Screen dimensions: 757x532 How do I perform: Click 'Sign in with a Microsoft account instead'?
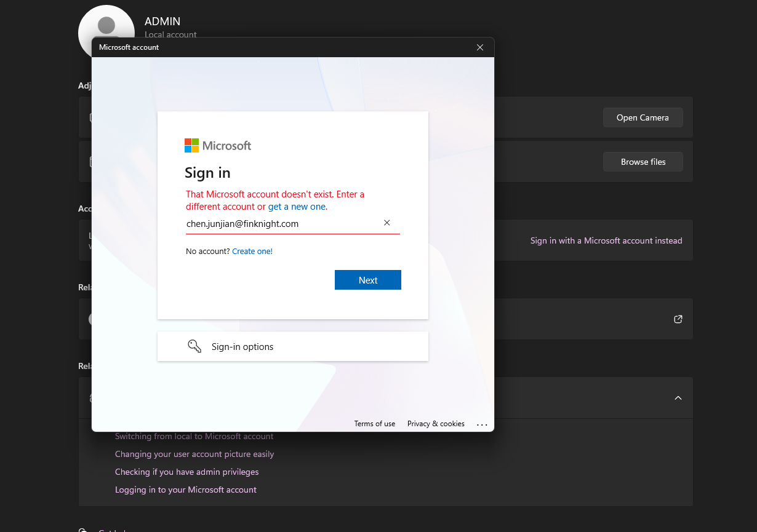(x=606, y=240)
